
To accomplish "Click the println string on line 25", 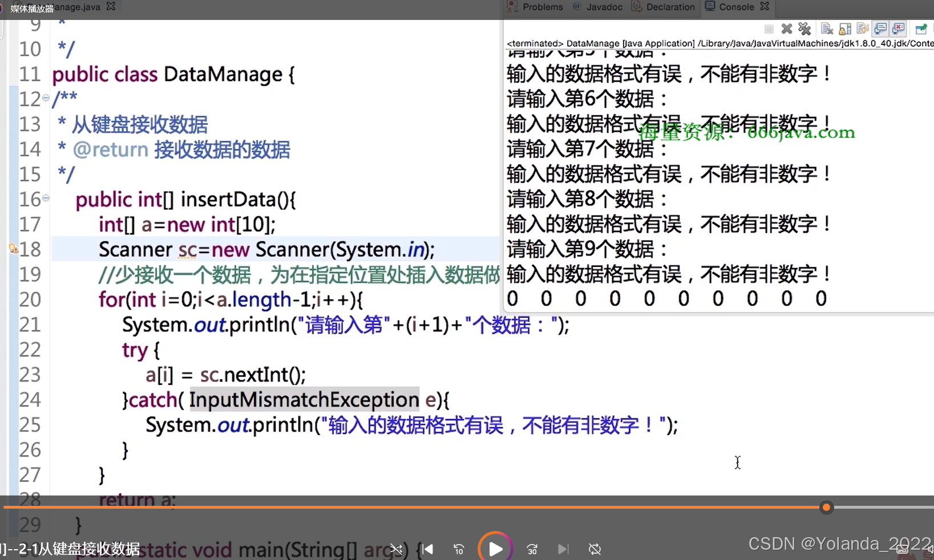I will pyautogui.click(x=494, y=425).
